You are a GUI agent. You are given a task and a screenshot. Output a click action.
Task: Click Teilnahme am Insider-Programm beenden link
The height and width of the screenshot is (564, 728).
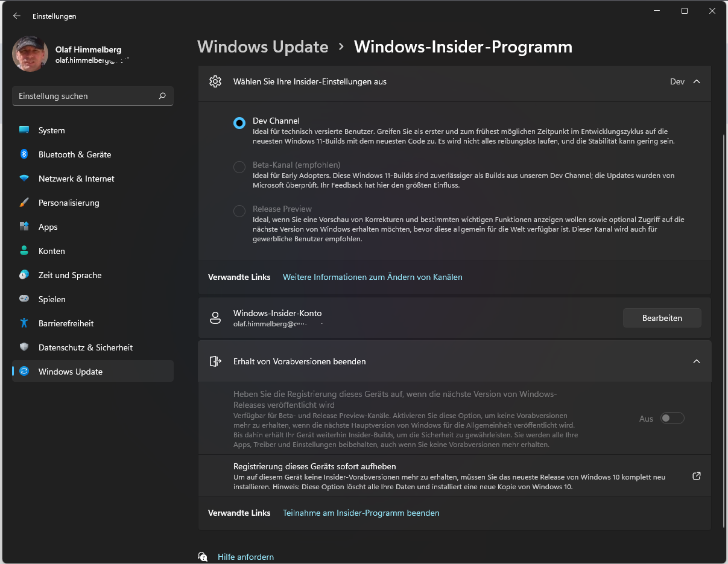pos(361,513)
